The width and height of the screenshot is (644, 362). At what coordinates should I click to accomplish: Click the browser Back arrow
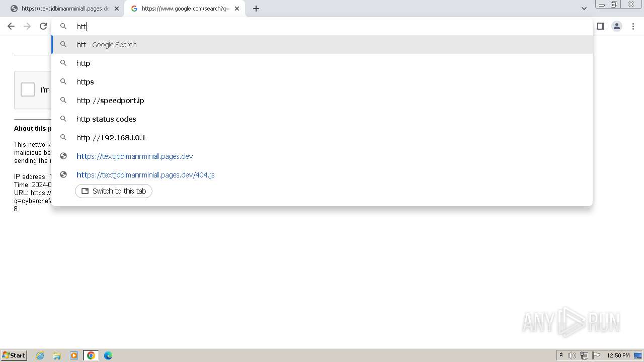pyautogui.click(x=11, y=26)
